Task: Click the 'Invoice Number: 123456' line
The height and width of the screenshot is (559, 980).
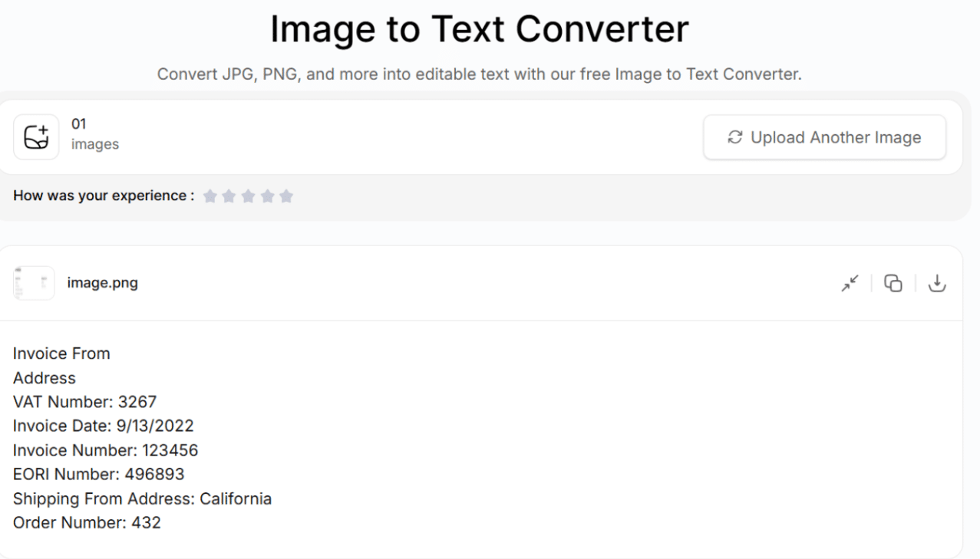Action: pyautogui.click(x=106, y=449)
